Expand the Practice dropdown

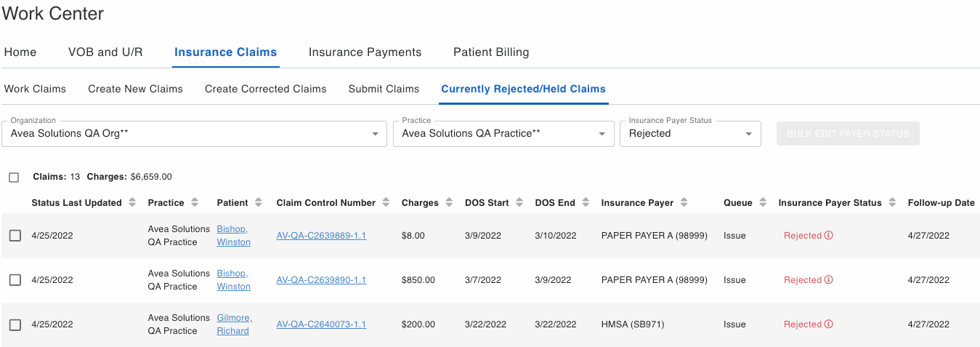(503, 134)
